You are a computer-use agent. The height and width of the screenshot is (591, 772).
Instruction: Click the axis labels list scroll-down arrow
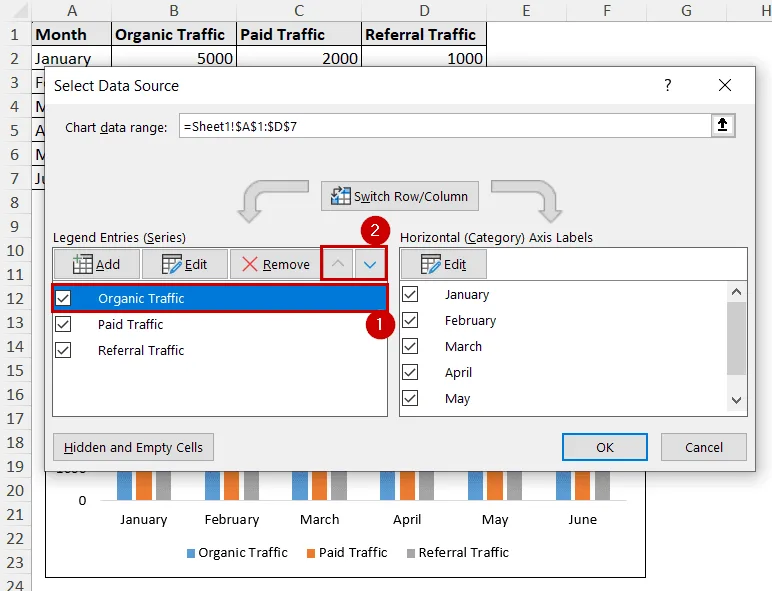coord(737,400)
